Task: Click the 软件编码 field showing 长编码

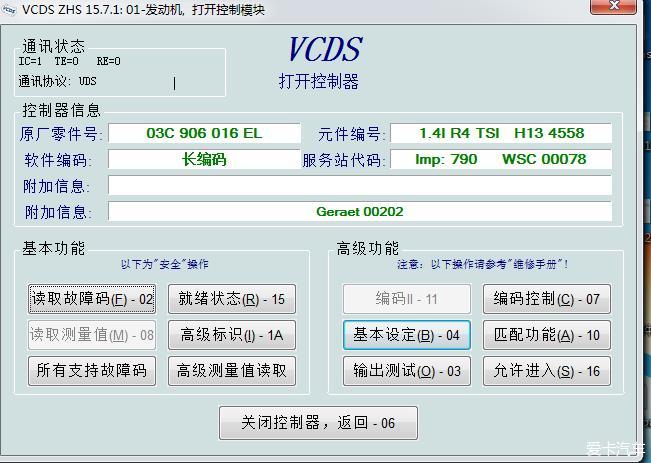Action: point(204,159)
